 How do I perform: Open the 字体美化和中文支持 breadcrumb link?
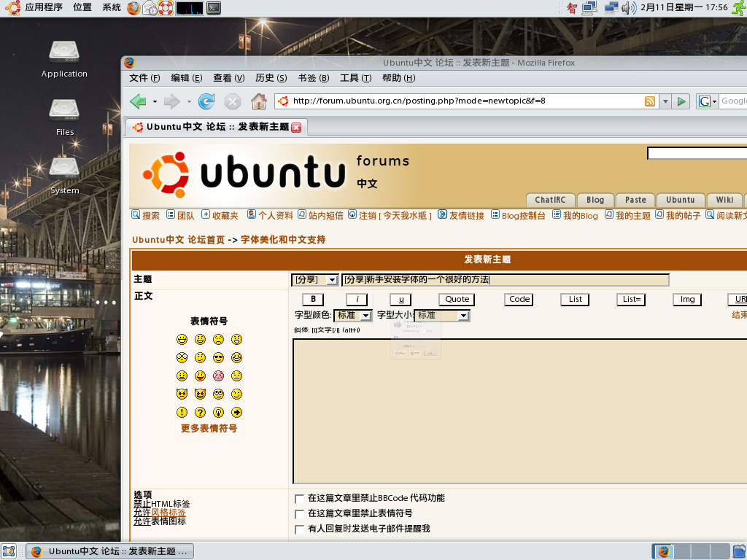283,239
